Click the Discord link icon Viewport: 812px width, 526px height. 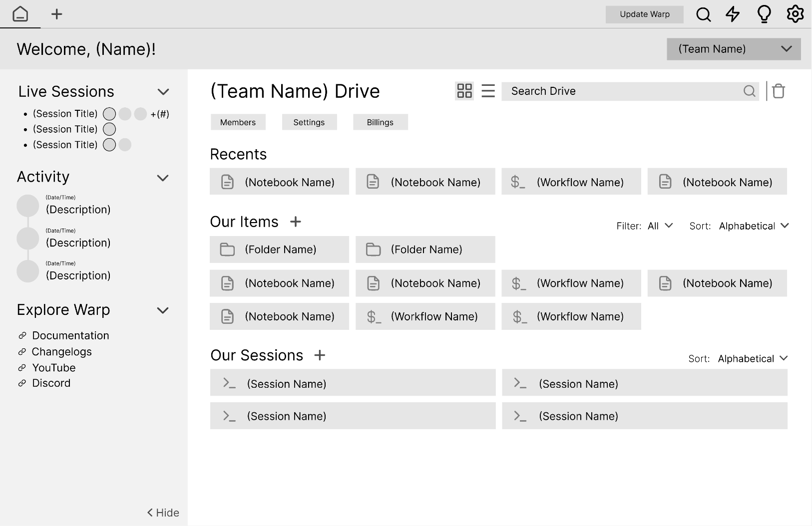pyautogui.click(x=22, y=383)
